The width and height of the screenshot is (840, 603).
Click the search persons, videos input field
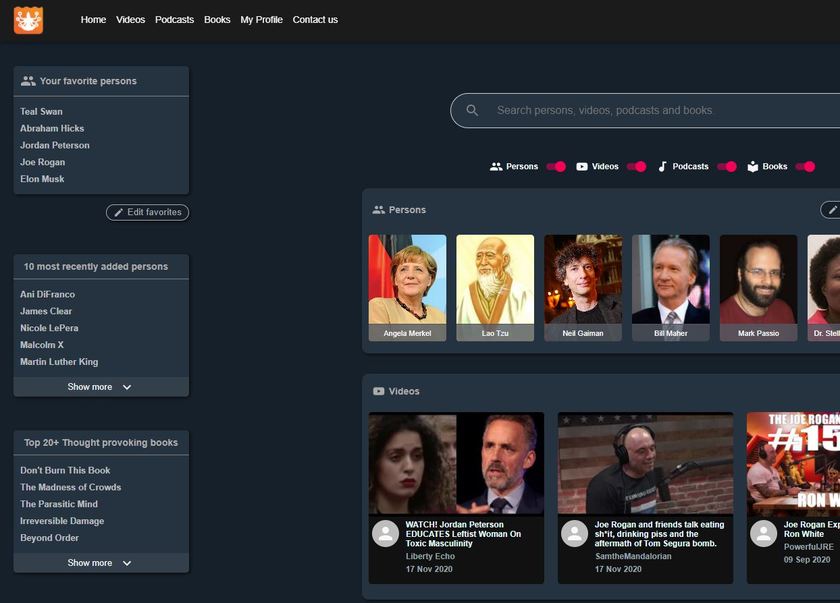tap(645, 110)
